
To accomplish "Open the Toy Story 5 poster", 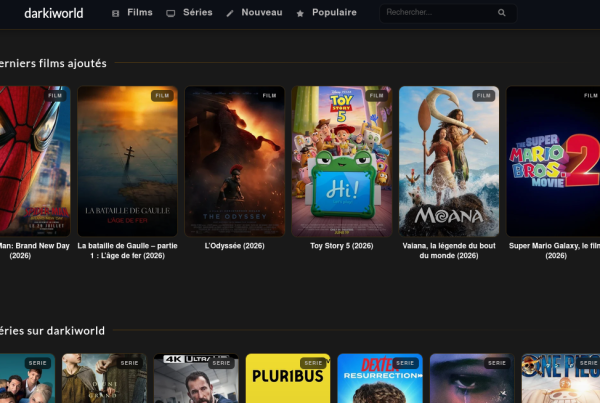I will coord(342,161).
